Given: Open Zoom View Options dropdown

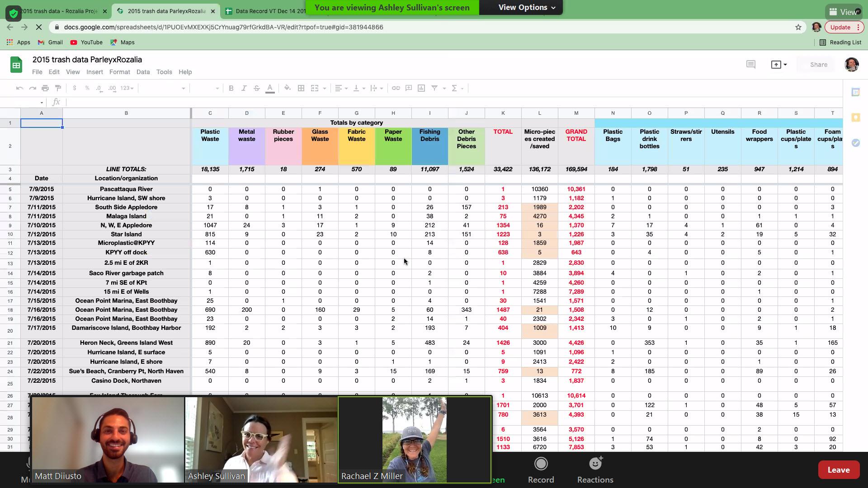Looking at the screenshot, I should coord(526,7).
